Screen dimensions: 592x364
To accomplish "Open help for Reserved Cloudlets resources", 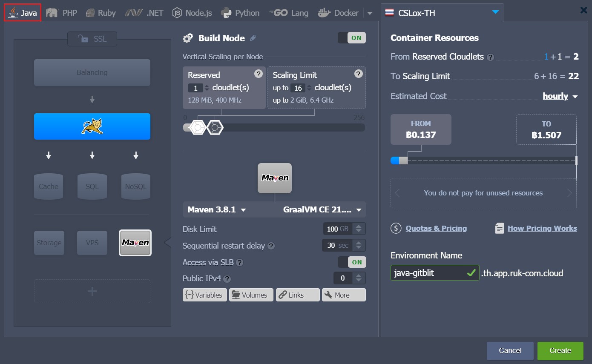I will click(x=491, y=57).
